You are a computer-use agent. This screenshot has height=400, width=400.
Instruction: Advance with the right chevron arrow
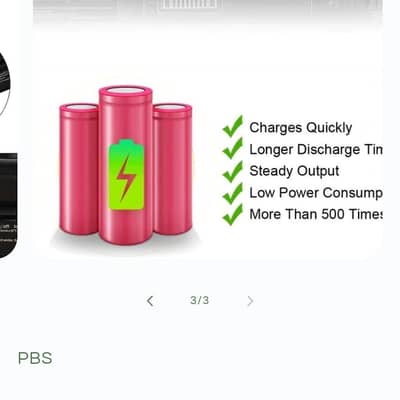pyautogui.click(x=250, y=301)
